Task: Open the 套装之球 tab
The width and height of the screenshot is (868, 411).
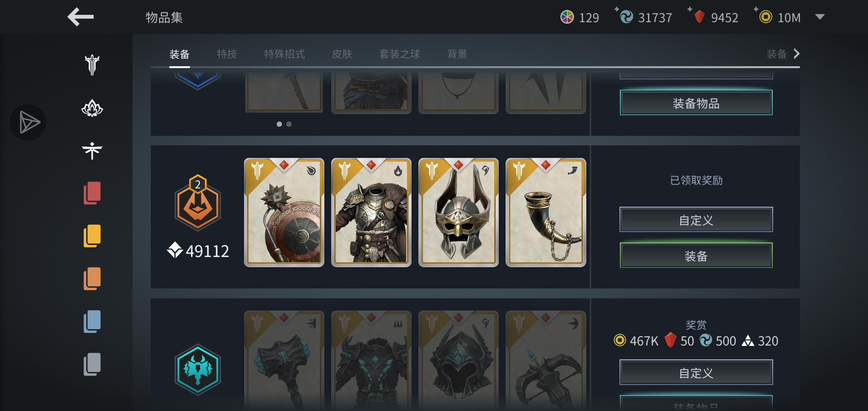Action: [x=400, y=54]
